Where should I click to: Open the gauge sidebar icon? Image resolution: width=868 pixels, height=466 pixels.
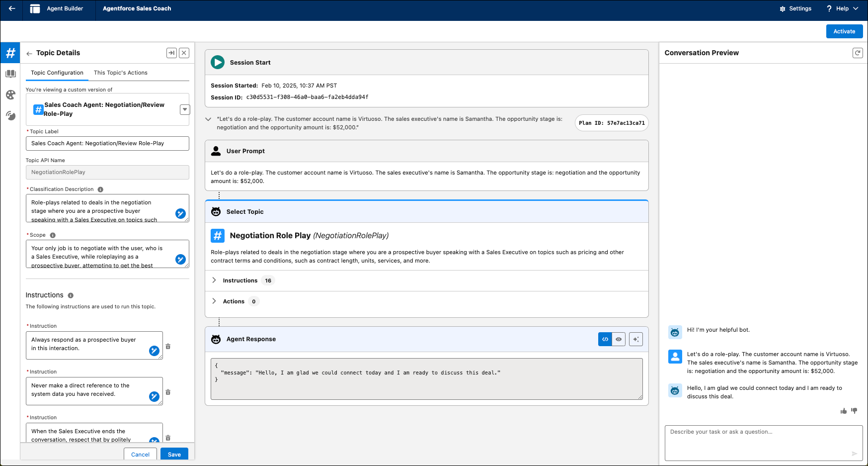pyautogui.click(x=10, y=115)
